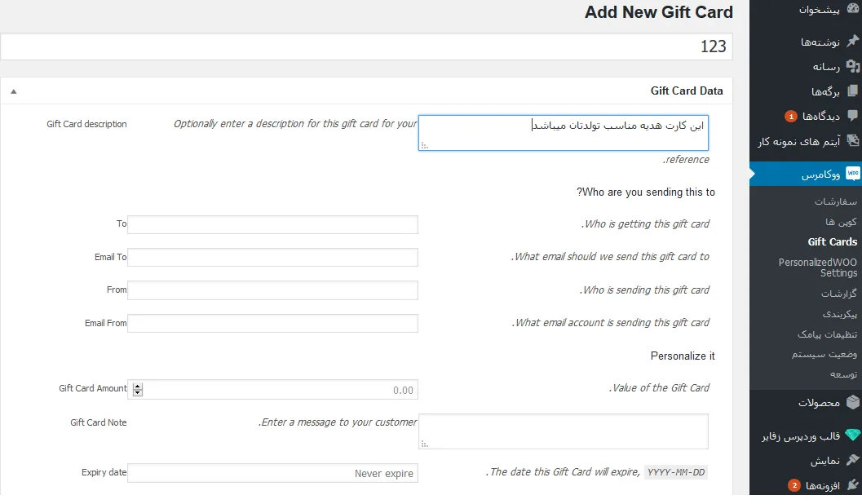Image resolution: width=862 pixels, height=504 pixels.
Task: Collapse the Gift Card Data panel arrow
Action: click(14, 92)
